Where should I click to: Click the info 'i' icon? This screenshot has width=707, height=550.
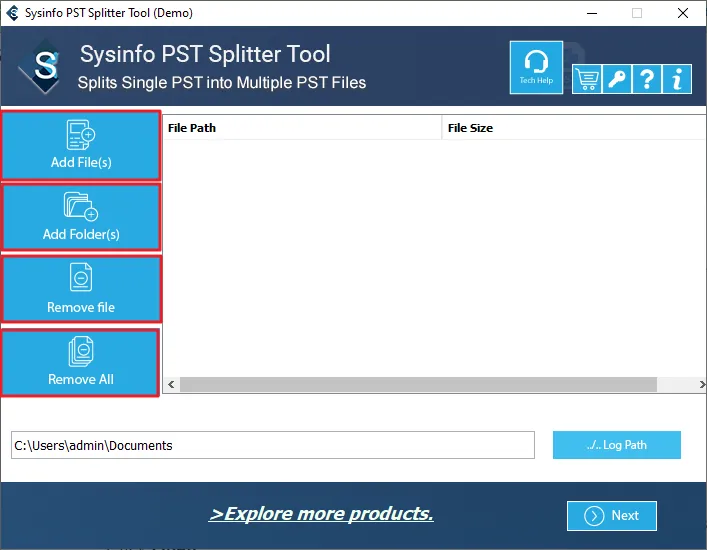pos(677,79)
